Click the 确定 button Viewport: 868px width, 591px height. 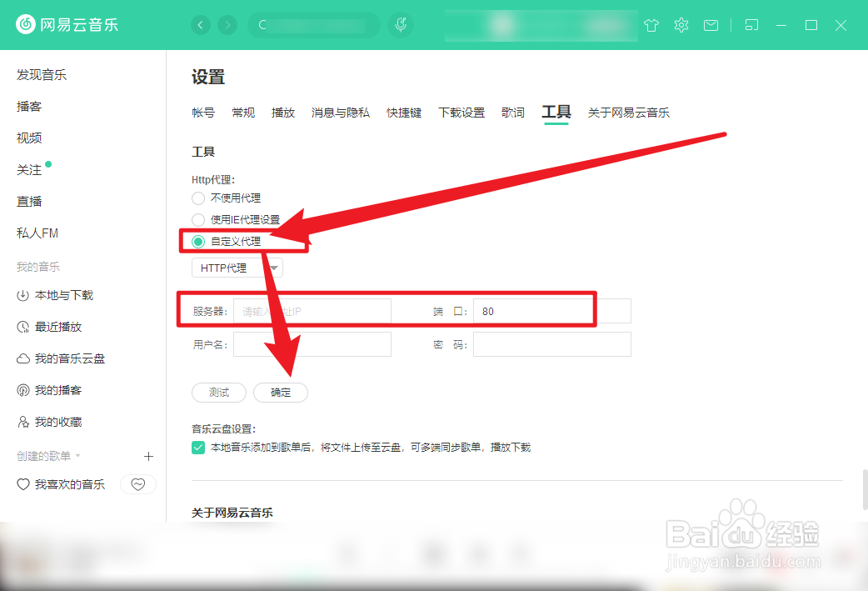[x=281, y=393]
